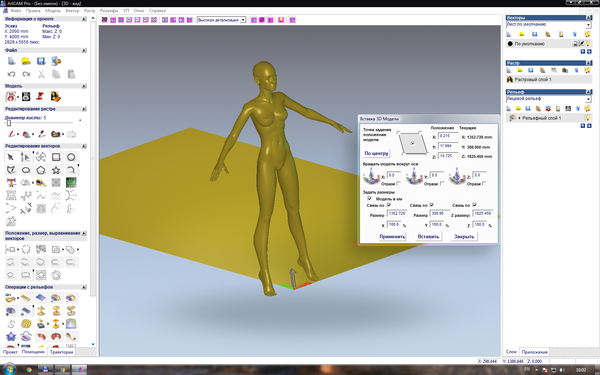The height and width of the screenshot is (375, 600).
Task: Select the vector text T tool
Action: pos(11,183)
